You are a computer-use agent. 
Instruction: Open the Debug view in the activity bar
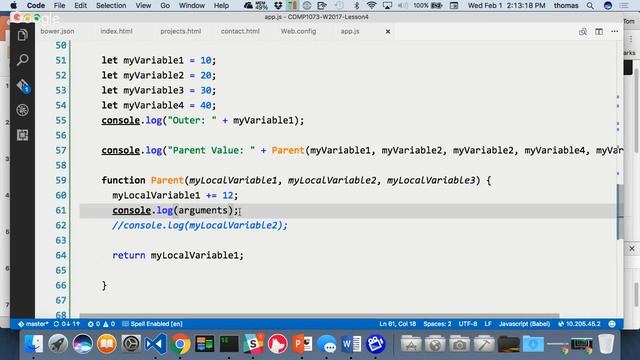click(22, 110)
